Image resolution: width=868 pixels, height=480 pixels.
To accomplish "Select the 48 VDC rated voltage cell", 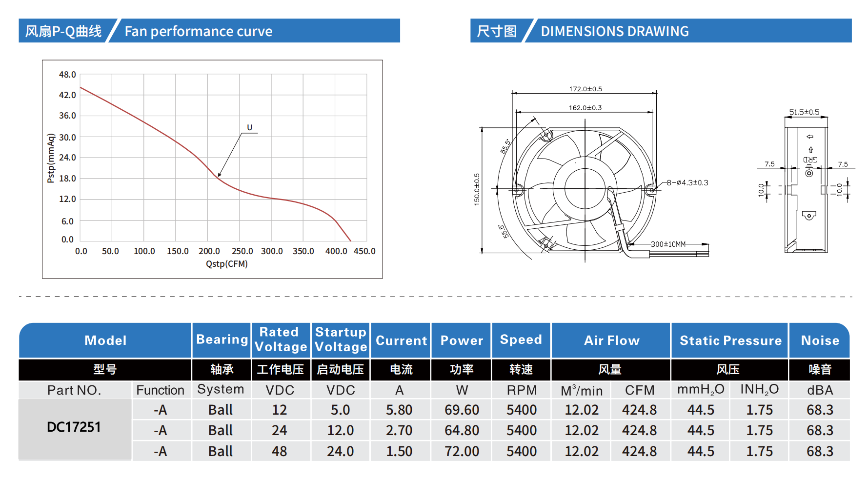I will (x=280, y=451).
